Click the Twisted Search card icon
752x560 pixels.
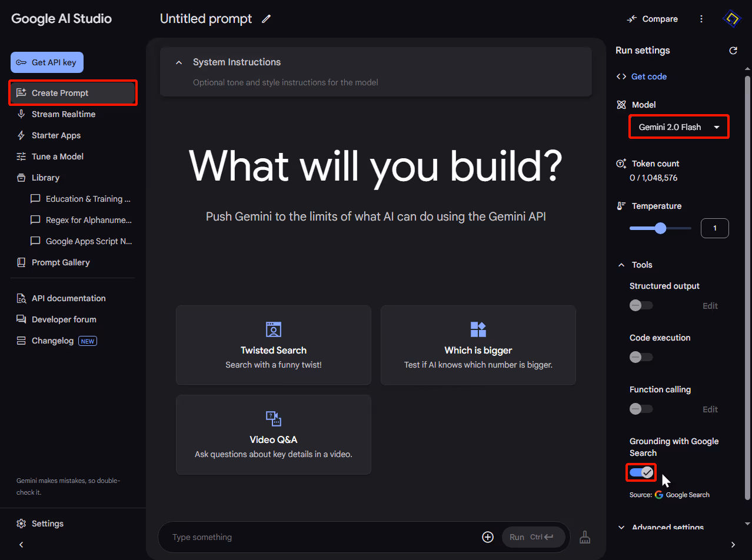(x=274, y=329)
